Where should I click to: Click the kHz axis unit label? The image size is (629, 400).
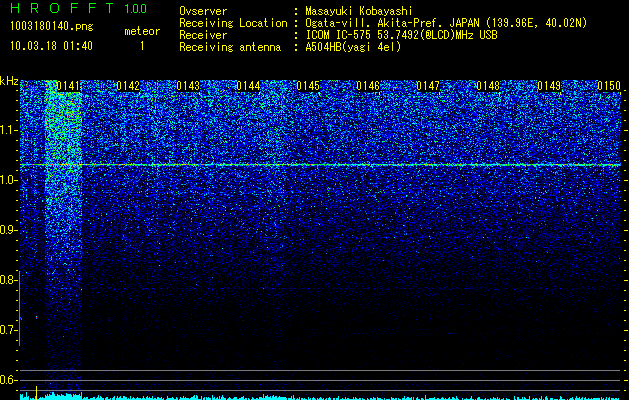pos(9,81)
